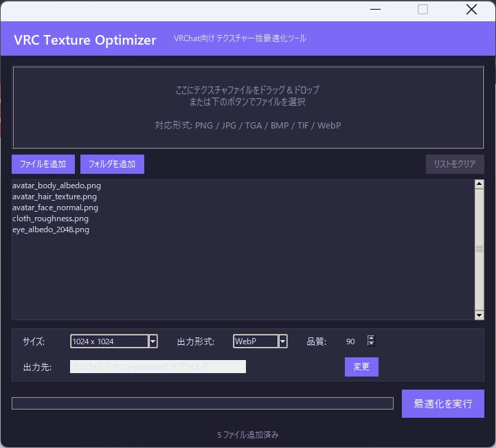Click the 品質 value field showing 90
This screenshot has height=448, width=496.
350,341
